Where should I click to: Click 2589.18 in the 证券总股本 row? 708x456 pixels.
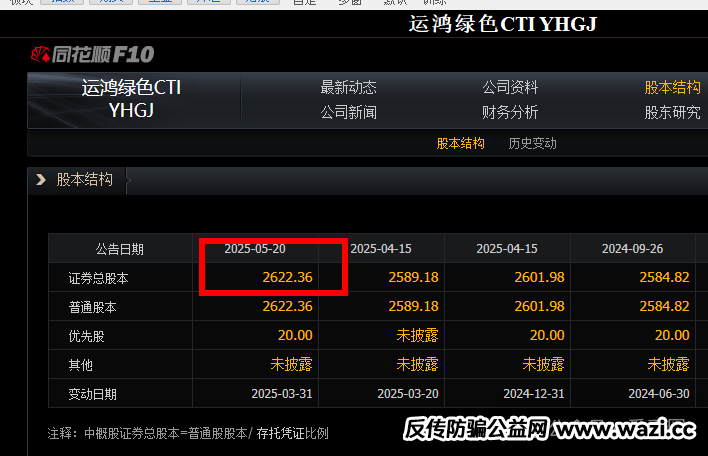(413, 277)
